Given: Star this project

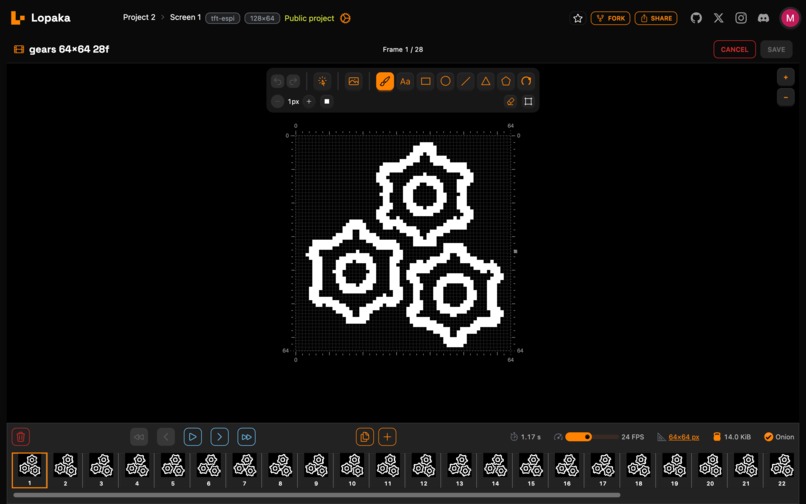Looking at the screenshot, I should (x=578, y=18).
